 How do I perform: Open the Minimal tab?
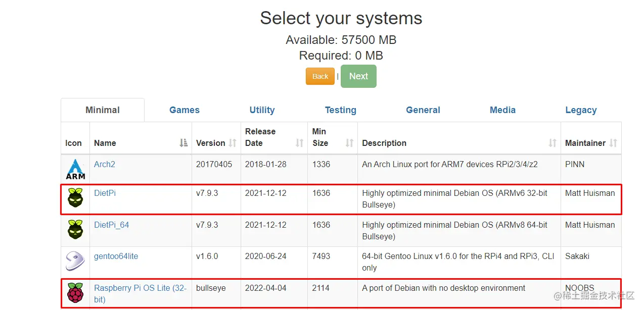(103, 110)
